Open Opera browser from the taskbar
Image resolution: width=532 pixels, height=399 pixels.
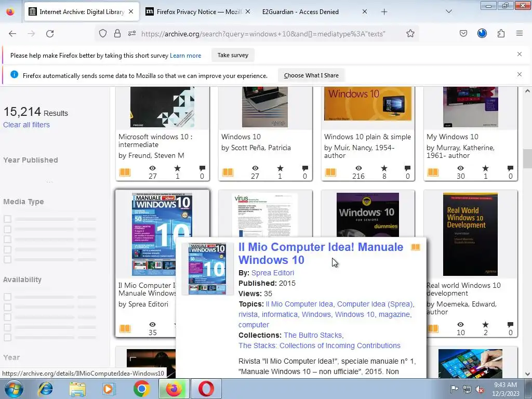pyautogui.click(x=206, y=389)
